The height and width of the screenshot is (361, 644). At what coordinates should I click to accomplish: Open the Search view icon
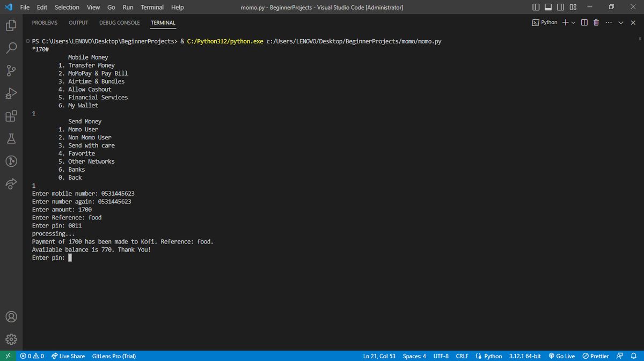(11, 48)
